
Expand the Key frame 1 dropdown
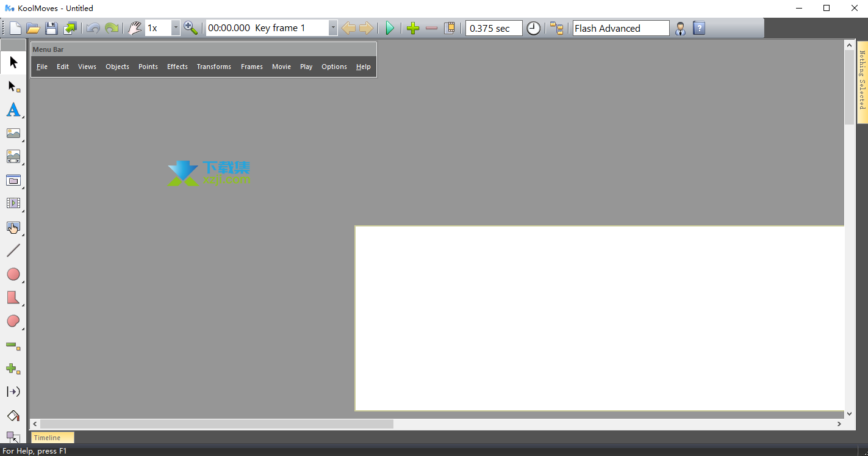(332, 28)
